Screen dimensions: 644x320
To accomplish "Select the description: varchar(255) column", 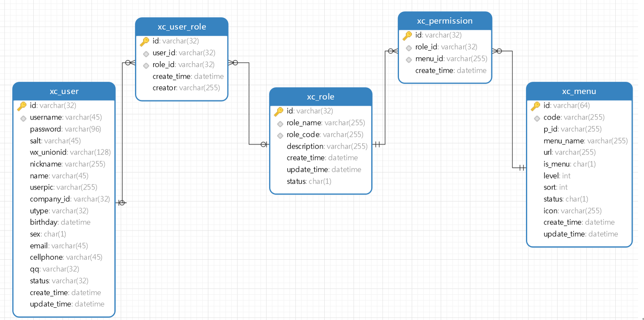I will pos(327,146).
